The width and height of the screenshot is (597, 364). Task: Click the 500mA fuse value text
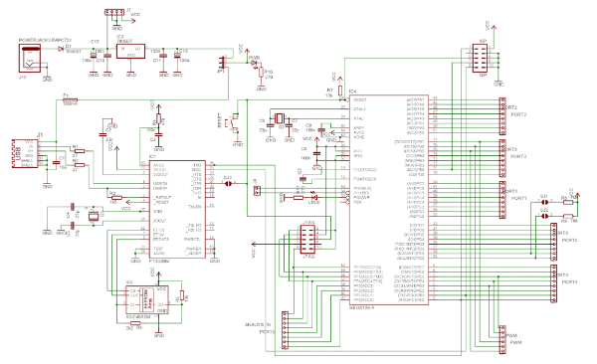coord(70,103)
